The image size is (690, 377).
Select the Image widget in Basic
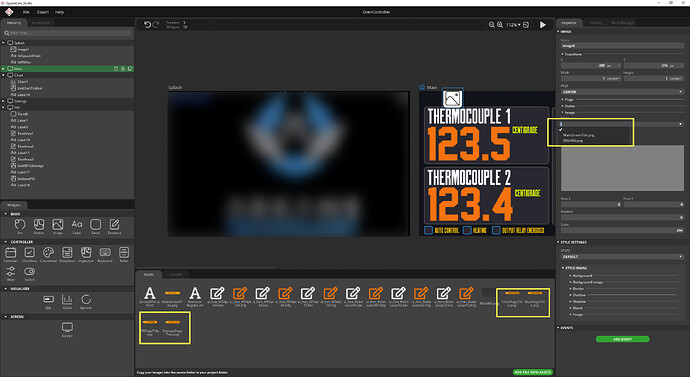[x=58, y=226]
